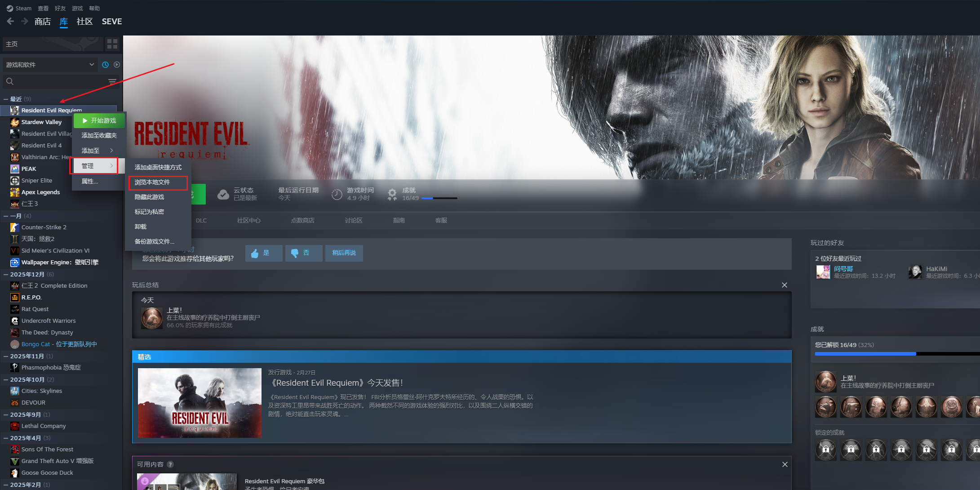
Task: Open the sidebar filter options icon
Action: pyautogui.click(x=112, y=81)
